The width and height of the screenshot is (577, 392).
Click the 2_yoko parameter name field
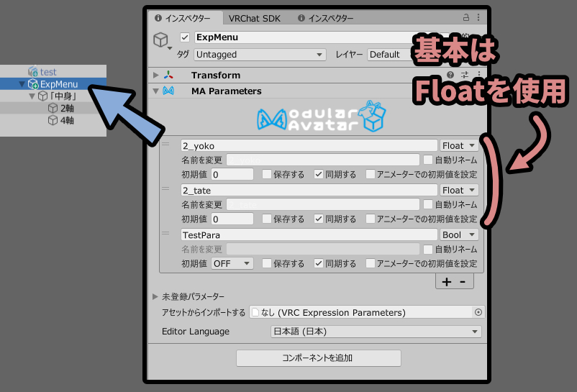[x=309, y=145]
